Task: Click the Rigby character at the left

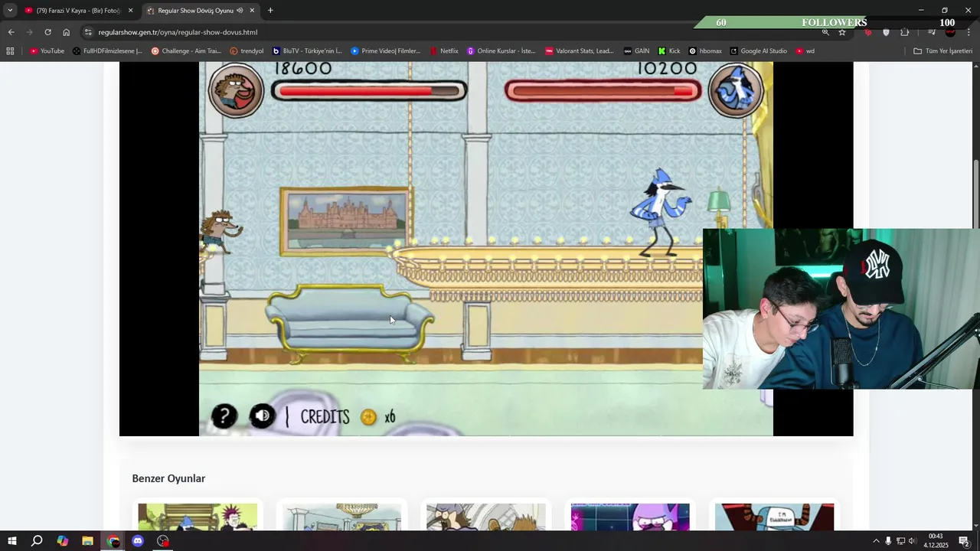Action: 221,233
